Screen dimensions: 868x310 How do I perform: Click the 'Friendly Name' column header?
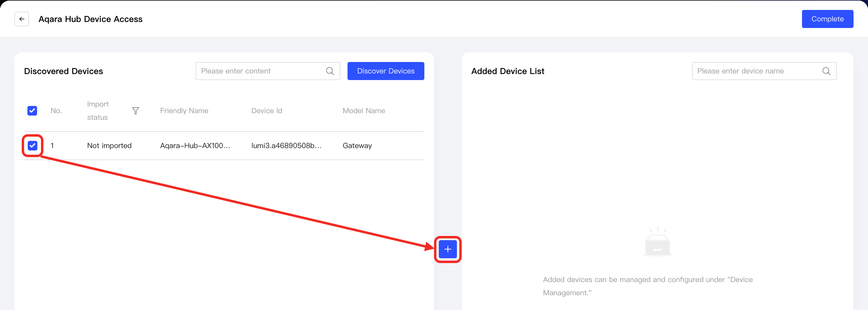(x=184, y=111)
